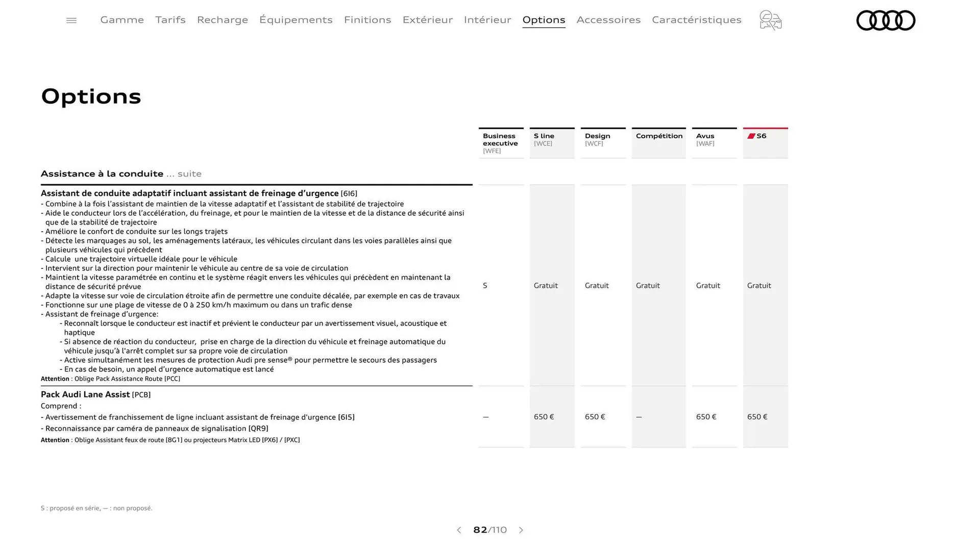
Task: Go to next page arrow
Action: pyautogui.click(x=521, y=530)
